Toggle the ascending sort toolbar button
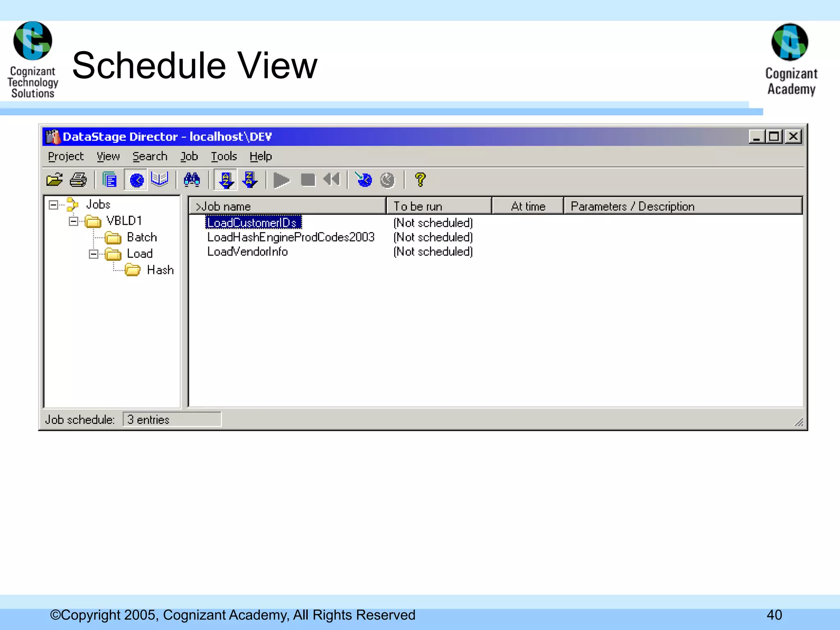This screenshot has width=840, height=630. (226, 180)
